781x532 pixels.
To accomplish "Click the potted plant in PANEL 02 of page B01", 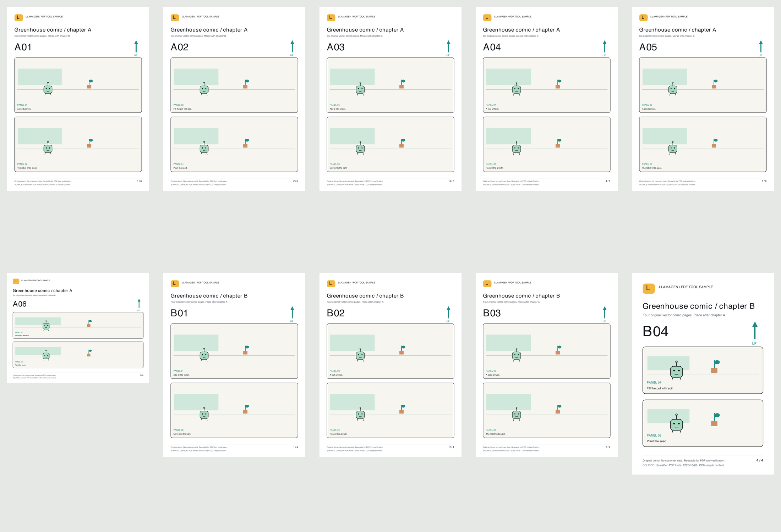I will tap(246, 409).
